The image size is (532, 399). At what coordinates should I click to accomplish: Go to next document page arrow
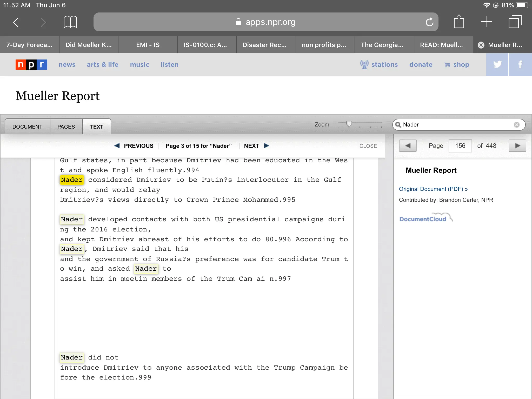coord(517,146)
